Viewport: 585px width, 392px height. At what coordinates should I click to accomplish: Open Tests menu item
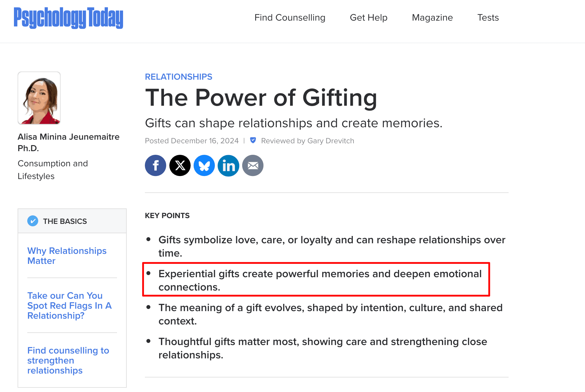(x=488, y=18)
